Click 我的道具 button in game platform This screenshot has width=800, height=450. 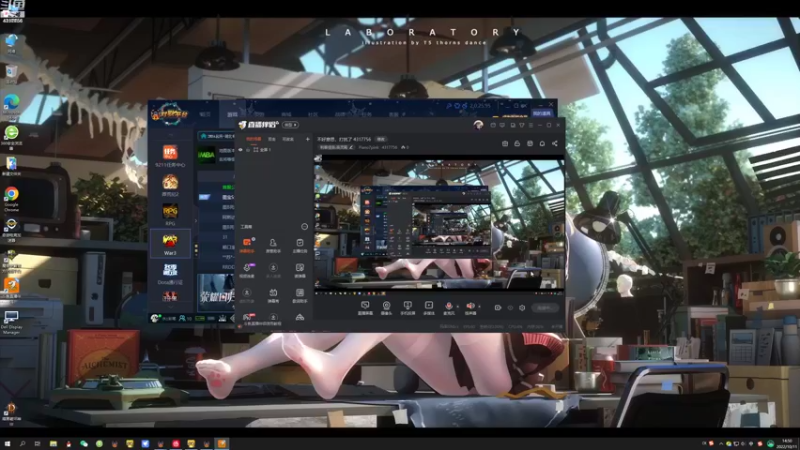click(x=542, y=113)
